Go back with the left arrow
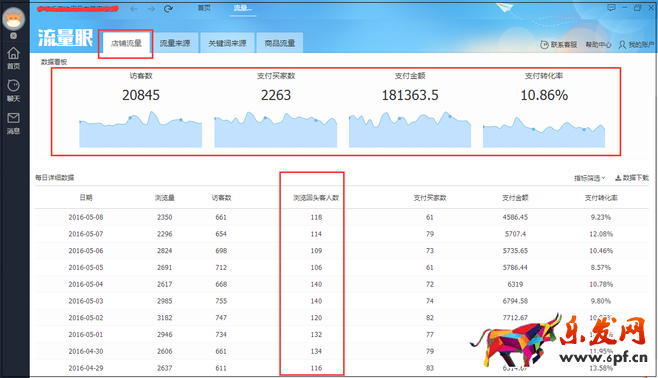This screenshot has width=658, height=378. point(134,9)
